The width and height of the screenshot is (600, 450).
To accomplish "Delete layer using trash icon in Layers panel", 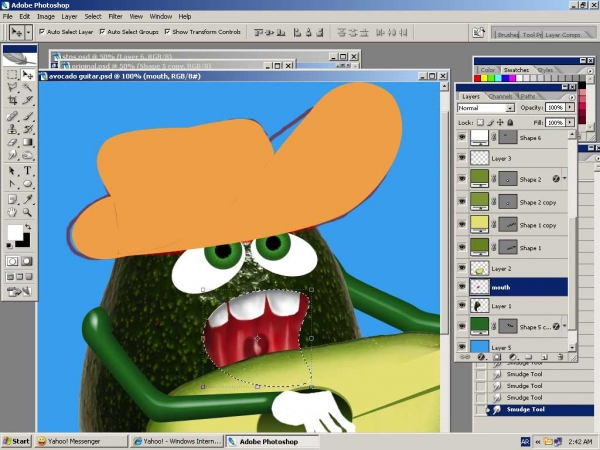I will 560,357.
